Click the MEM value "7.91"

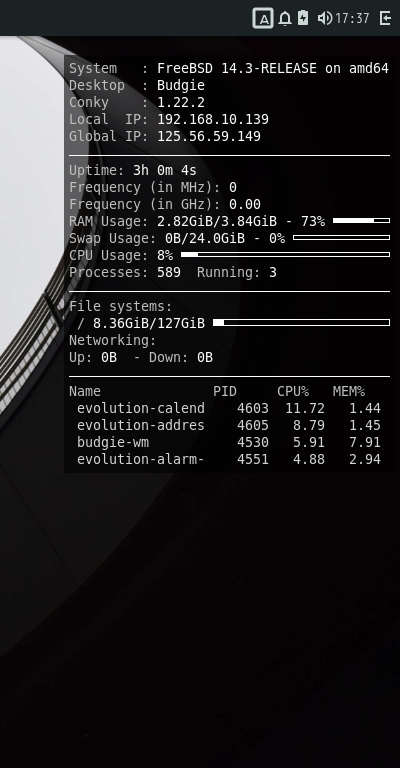[365, 442]
